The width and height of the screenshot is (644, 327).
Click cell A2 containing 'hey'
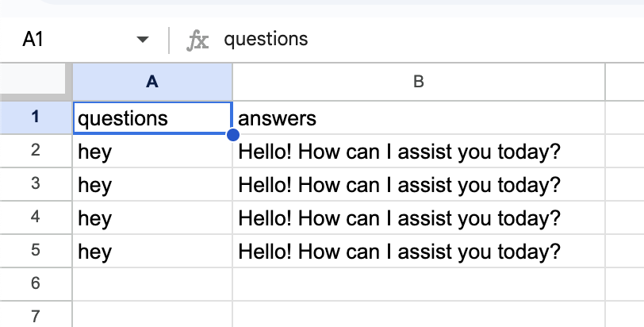[x=152, y=152]
